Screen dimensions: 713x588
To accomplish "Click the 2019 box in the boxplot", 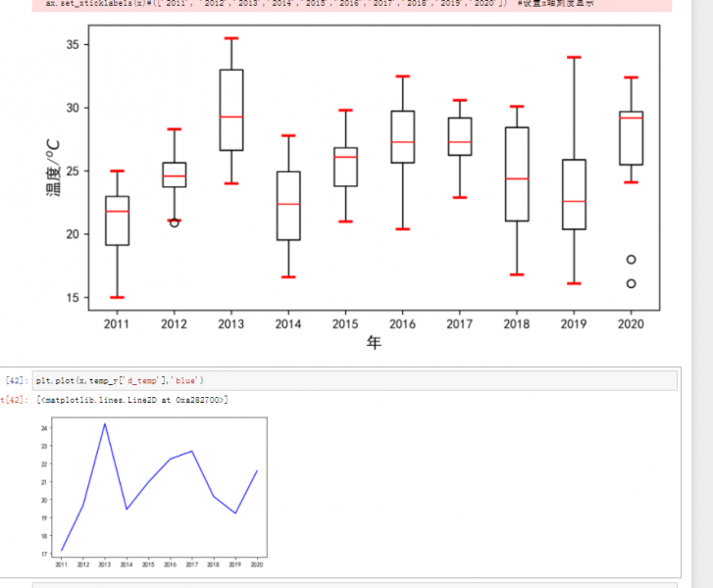I will 574,194.
